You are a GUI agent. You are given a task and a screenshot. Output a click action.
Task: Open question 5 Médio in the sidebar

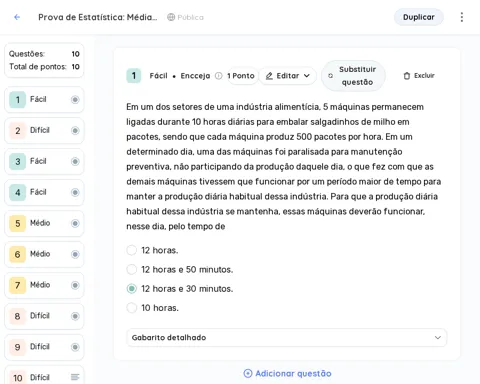(44, 223)
